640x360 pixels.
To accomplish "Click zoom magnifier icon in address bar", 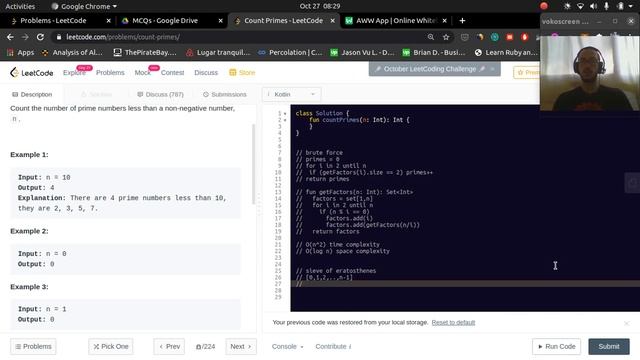I will click(431, 37).
